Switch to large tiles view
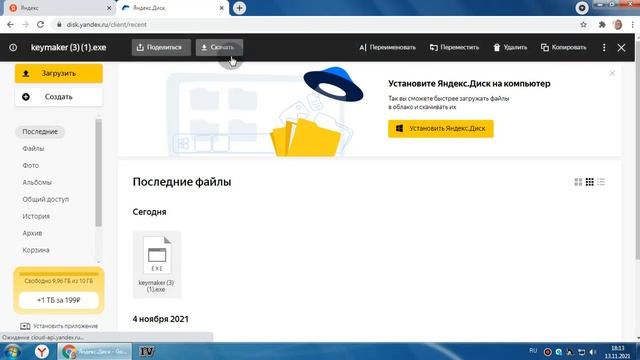The height and width of the screenshot is (360, 640). pos(578,182)
